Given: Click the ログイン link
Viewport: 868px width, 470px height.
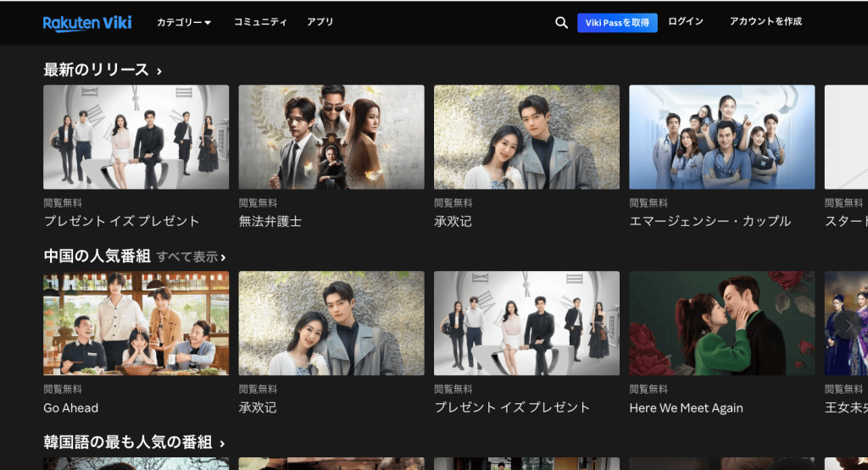Looking at the screenshot, I should point(685,22).
